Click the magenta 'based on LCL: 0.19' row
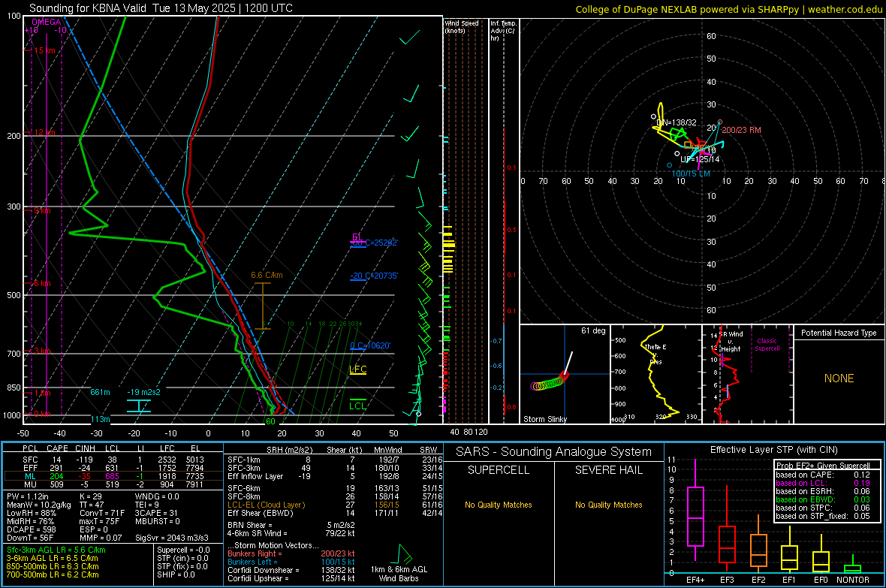This screenshot has width=886, height=588. (823, 483)
